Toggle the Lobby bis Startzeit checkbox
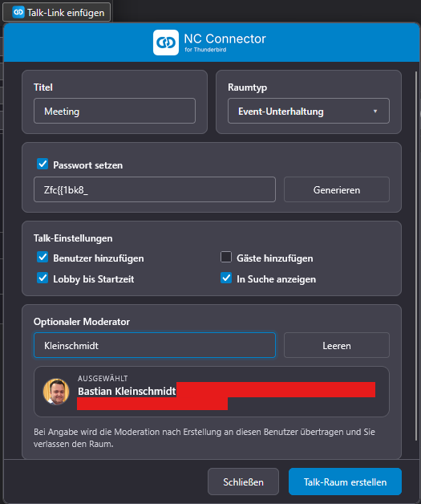The image size is (421, 504). tap(43, 278)
